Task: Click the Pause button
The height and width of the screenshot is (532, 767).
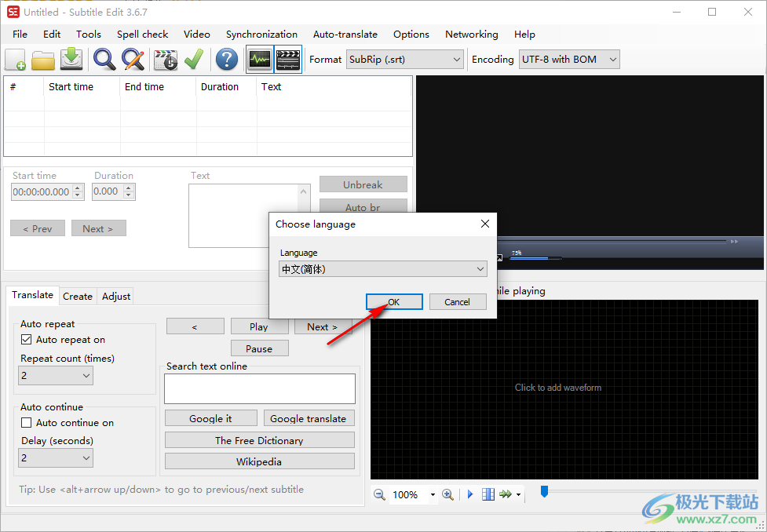Action: tap(259, 348)
